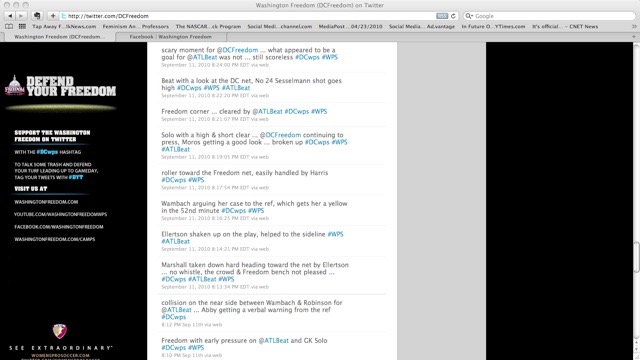Click #DCwps in the 'scary moment' tweet
The height and width of the screenshot is (360, 640).
[307, 57]
